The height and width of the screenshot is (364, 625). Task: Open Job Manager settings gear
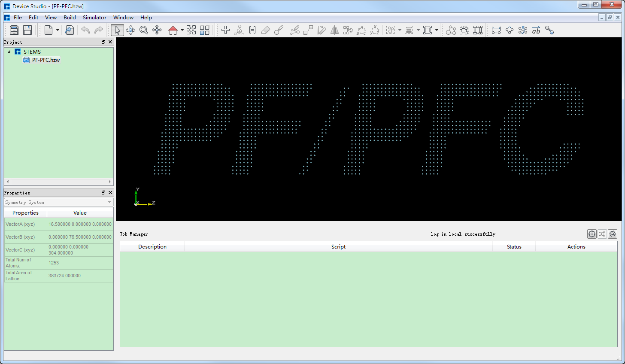tap(592, 234)
